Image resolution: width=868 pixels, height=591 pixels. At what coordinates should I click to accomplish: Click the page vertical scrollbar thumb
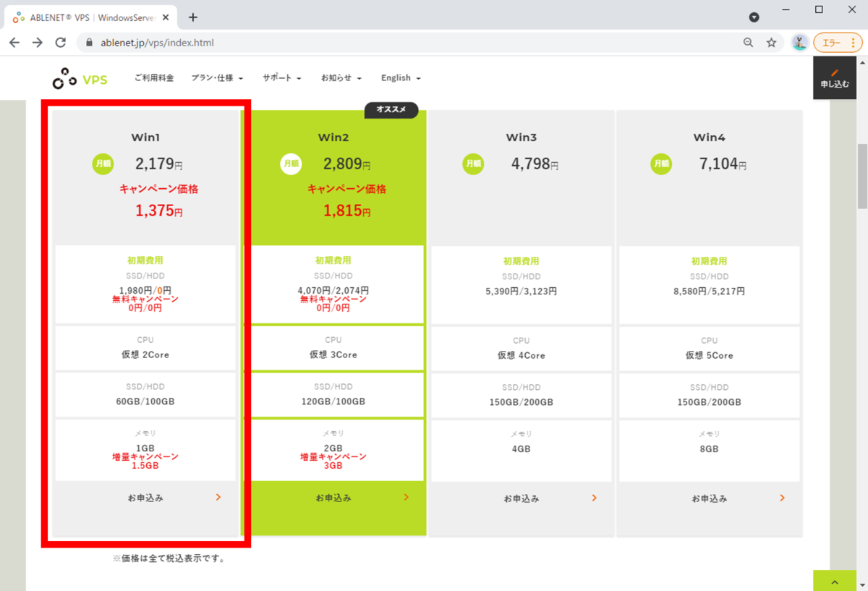[x=862, y=176]
